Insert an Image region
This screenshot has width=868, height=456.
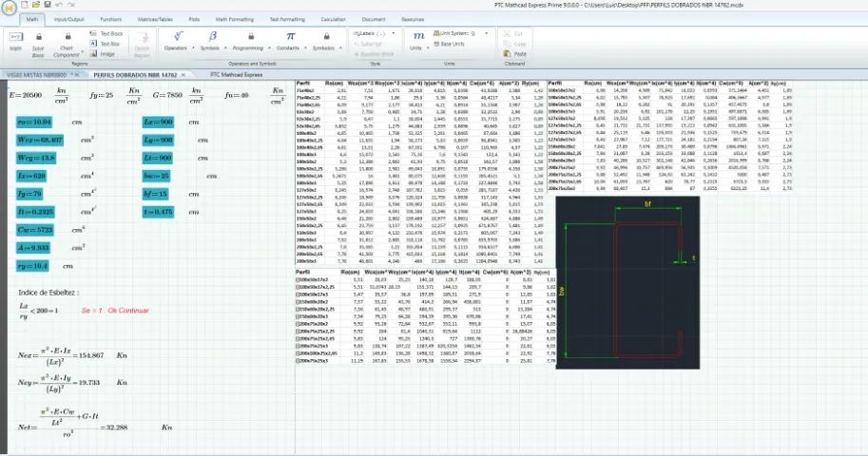pos(103,54)
